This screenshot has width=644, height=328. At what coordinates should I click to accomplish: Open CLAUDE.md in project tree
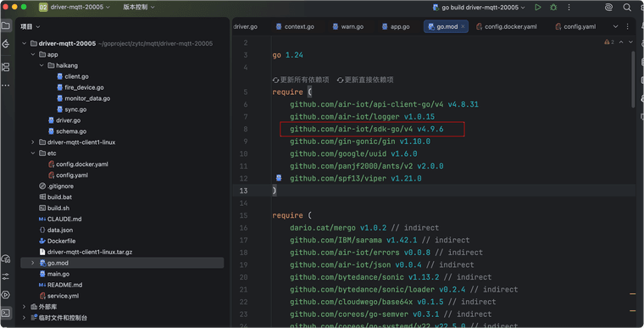click(60, 219)
